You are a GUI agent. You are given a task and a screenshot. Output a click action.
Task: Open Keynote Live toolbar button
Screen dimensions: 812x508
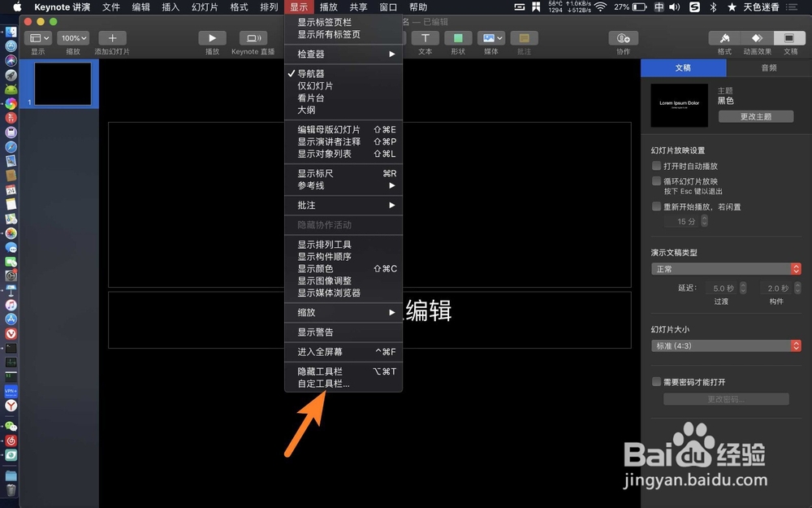(253, 38)
